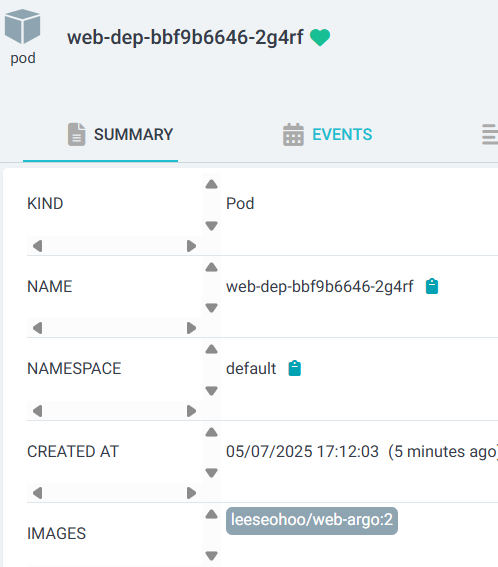Click the NAMESPACE label

74,369
